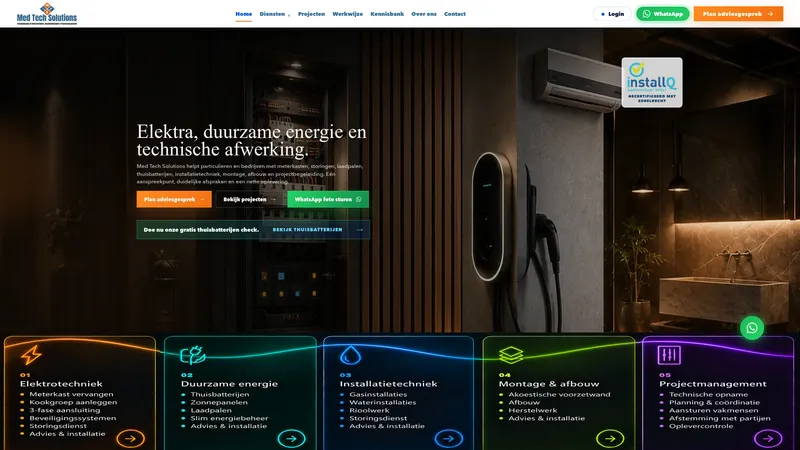Click the purple arrow on Projectmanagement card
Screen dimensions: 800x450
(768, 438)
